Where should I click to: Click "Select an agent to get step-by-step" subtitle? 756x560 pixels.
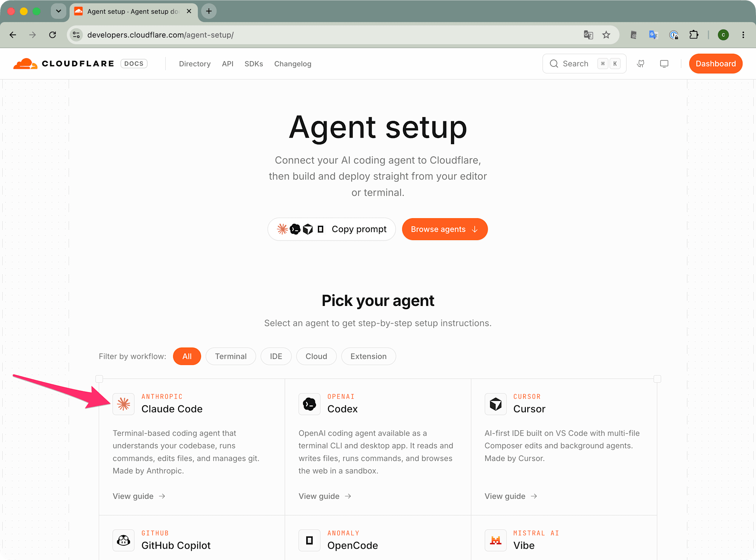(x=378, y=323)
